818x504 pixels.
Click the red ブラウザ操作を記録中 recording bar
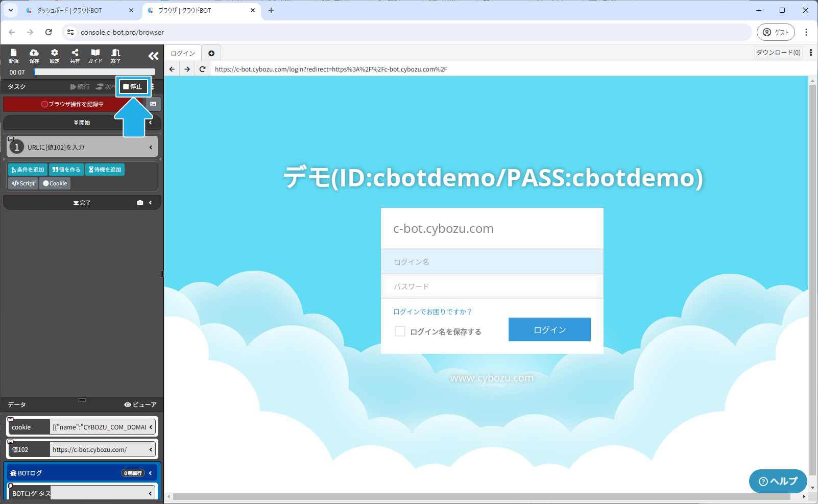[73, 104]
